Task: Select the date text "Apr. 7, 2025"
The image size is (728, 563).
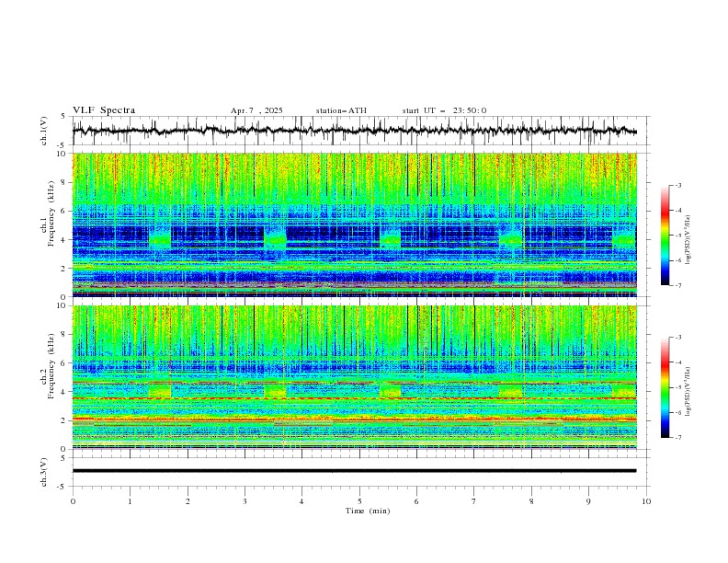Action: tap(256, 110)
